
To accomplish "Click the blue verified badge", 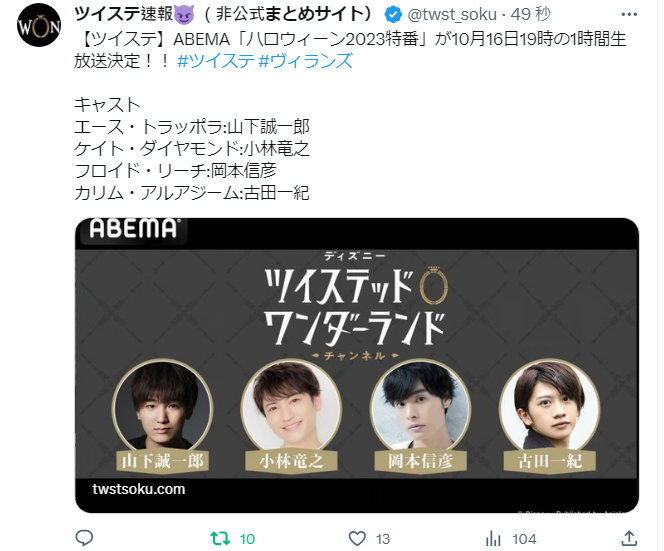I will tap(393, 15).
